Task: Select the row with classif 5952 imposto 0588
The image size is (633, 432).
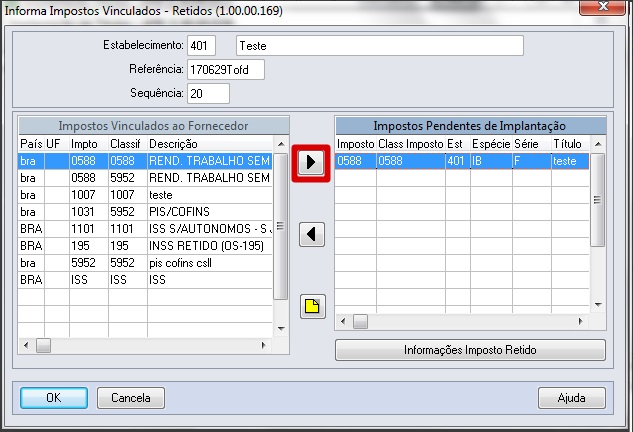Action: [x=145, y=178]
